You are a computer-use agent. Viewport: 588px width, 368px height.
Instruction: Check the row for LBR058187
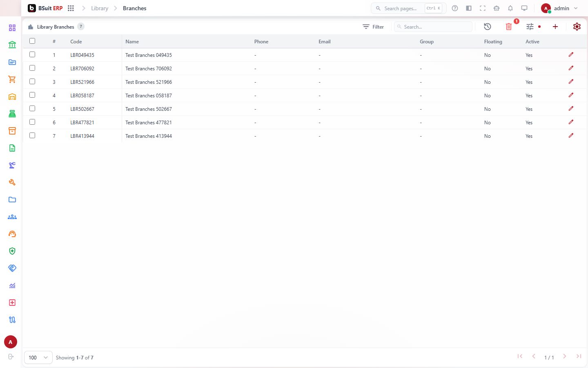coord(32,95)
